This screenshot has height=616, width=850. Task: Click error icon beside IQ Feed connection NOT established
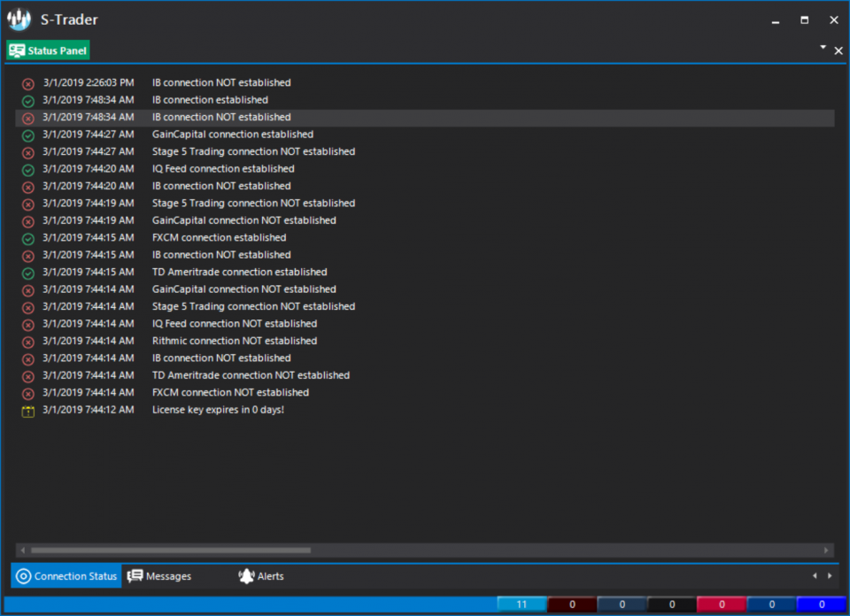click(x=28, y=325)
